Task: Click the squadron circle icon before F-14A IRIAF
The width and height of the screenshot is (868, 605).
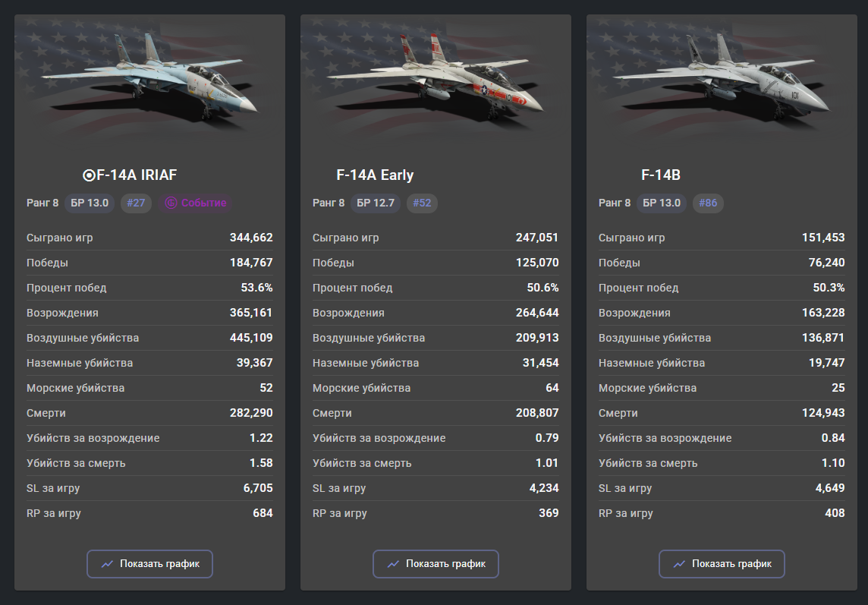Action: point(89,175)
